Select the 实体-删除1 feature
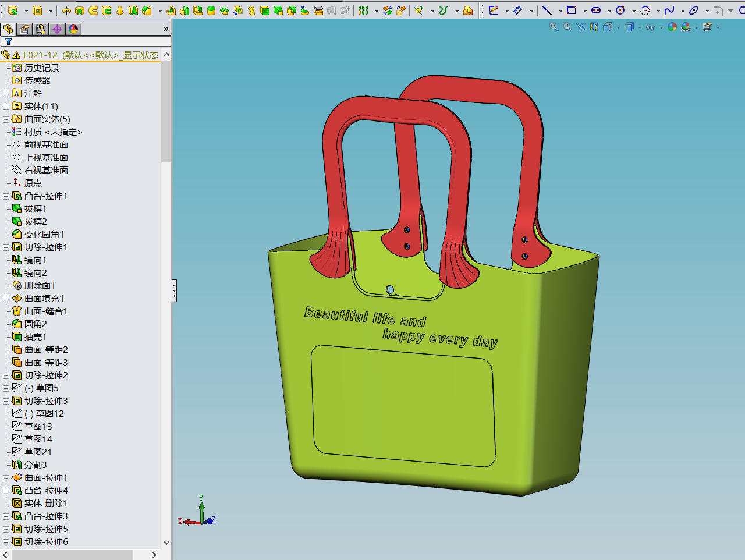Image resolution: width=745 pixels, height=560 pixels. [x=40, y=504]
